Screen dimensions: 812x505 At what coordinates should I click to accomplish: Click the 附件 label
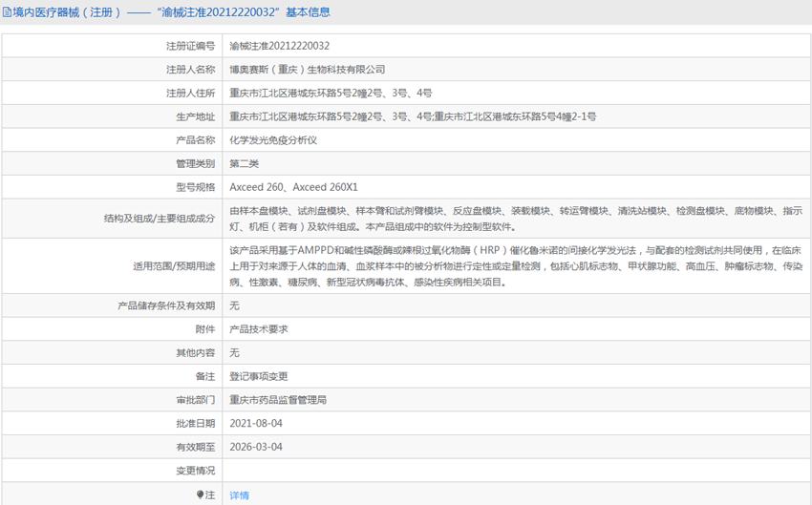coord(205,329)
